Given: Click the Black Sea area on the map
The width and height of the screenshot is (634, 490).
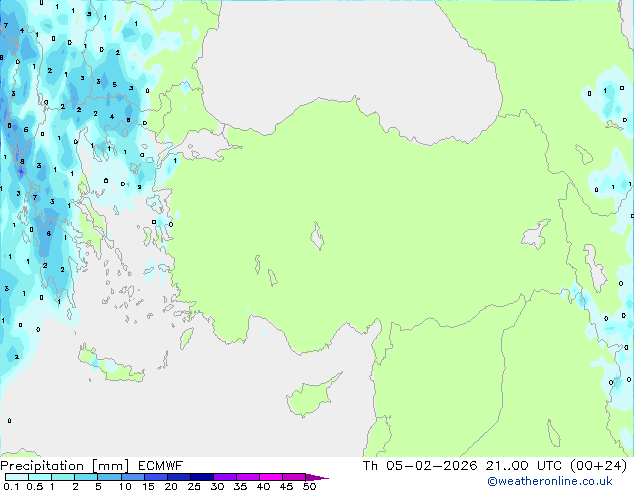Looking at the screenshot, I should tap(350, 50).
